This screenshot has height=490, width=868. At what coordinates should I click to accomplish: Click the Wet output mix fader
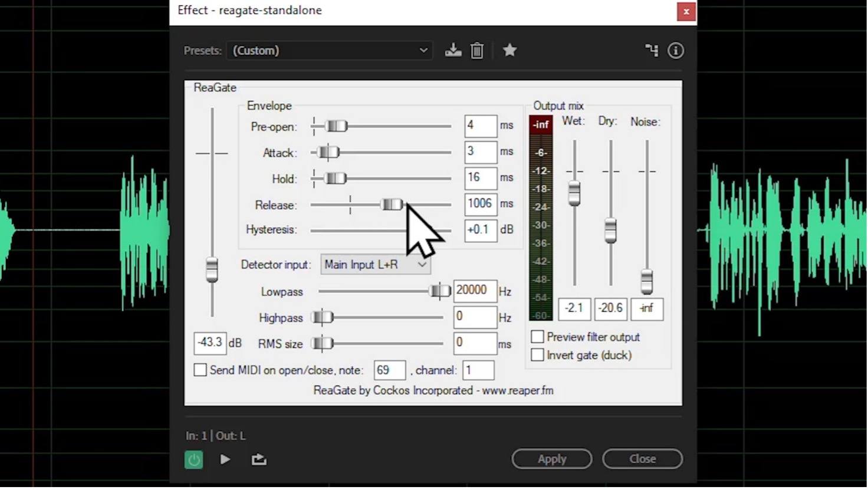pos(574,193)
